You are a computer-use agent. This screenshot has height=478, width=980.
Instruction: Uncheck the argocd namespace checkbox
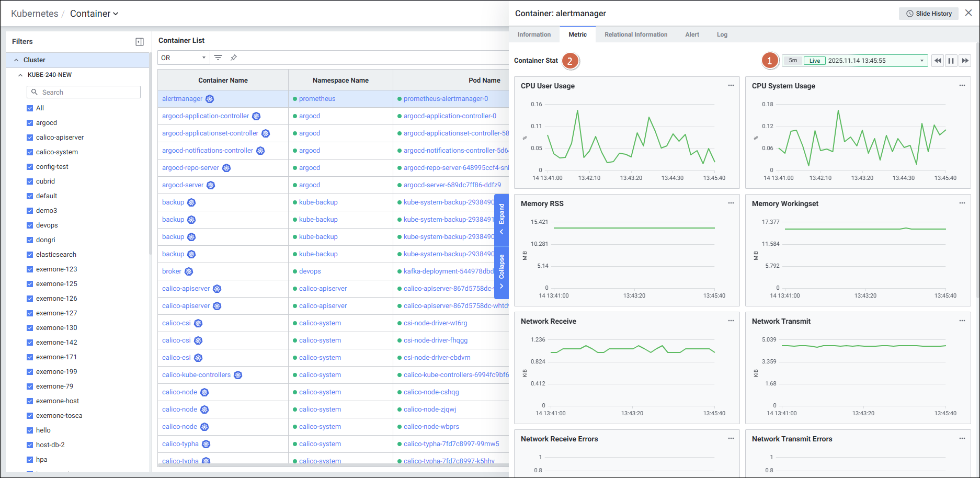pyautogui.click(x=30, y=123)
